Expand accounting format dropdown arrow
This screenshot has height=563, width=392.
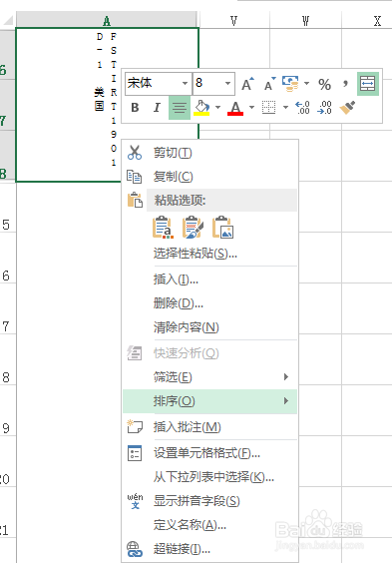(x=306, y=84)
